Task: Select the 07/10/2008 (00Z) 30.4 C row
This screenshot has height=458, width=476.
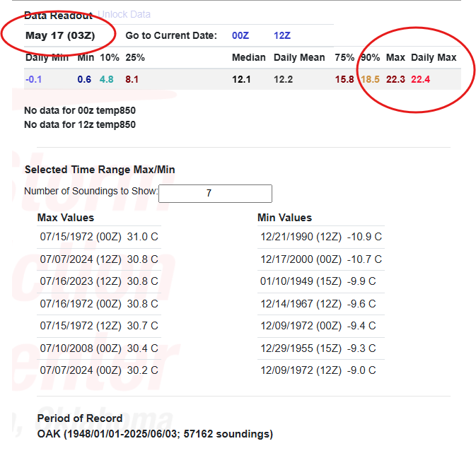Action: pyautogui.click(x=99, y=348)
